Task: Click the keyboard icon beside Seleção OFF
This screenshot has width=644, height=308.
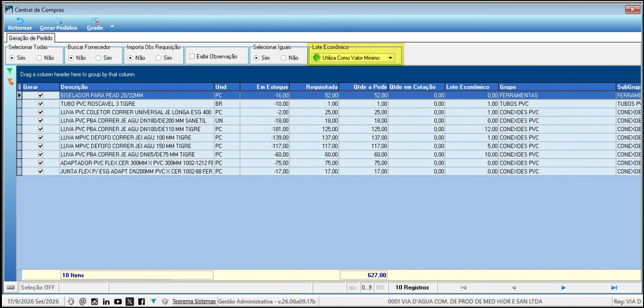Action: click(x=11, y=288)
